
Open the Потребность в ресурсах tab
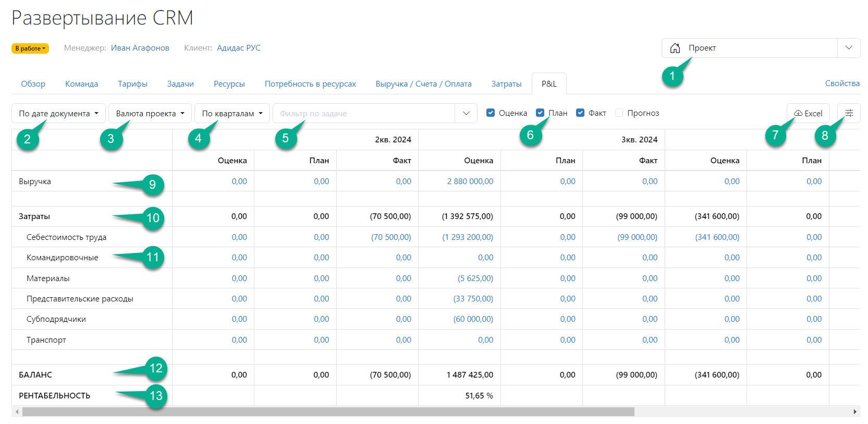point(310,83)
